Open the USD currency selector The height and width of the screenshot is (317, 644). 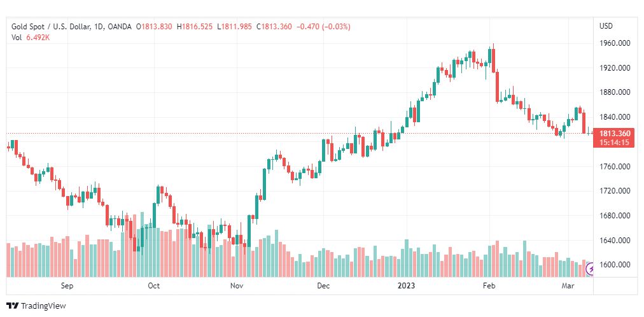point(606,26)
